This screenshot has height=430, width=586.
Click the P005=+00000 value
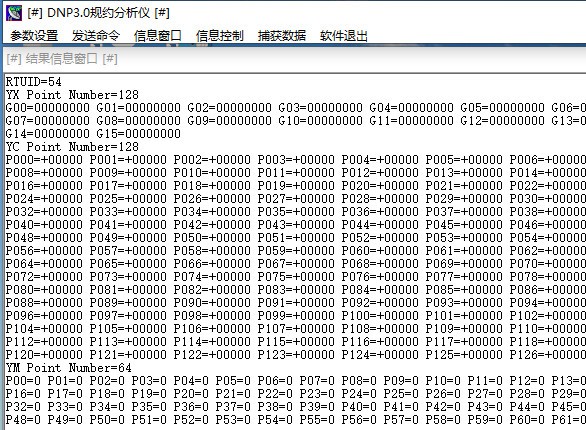[464, 160]
